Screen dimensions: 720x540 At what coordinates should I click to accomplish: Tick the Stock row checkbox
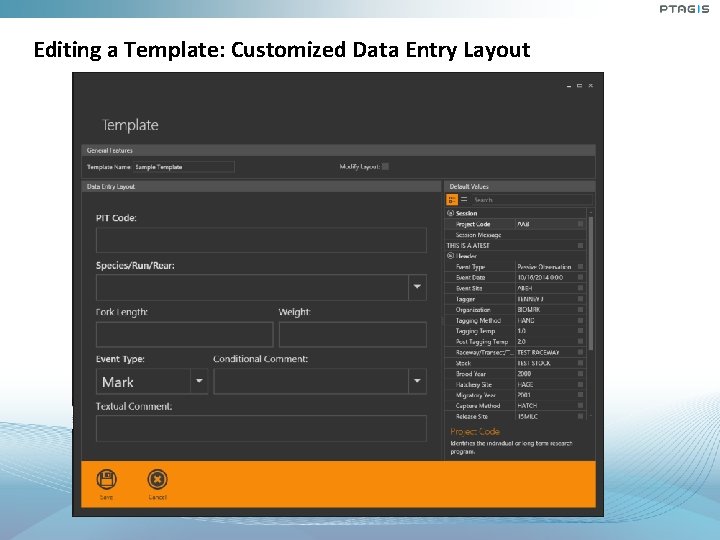(580, 363)
